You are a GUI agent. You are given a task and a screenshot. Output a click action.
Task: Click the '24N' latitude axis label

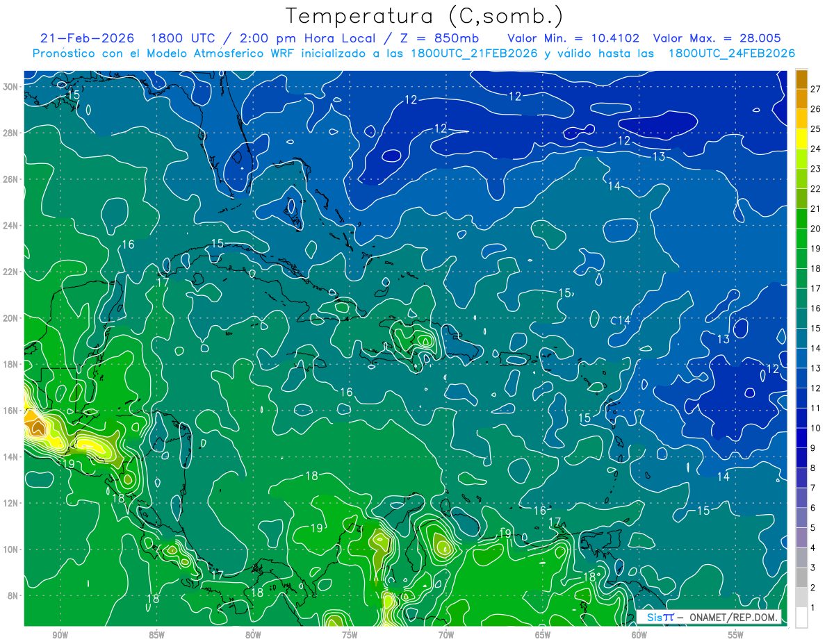[12, 225]
